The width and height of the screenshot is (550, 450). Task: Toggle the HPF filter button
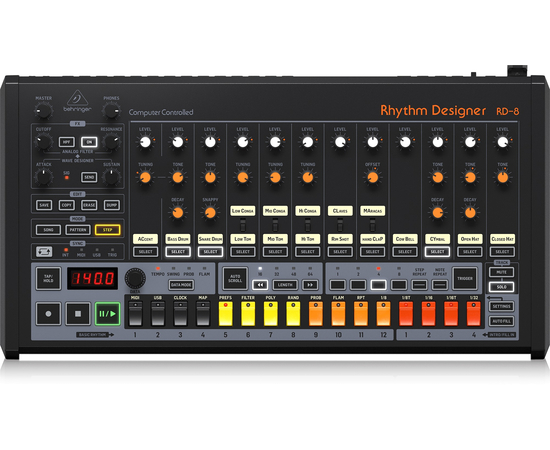point(67,142)
